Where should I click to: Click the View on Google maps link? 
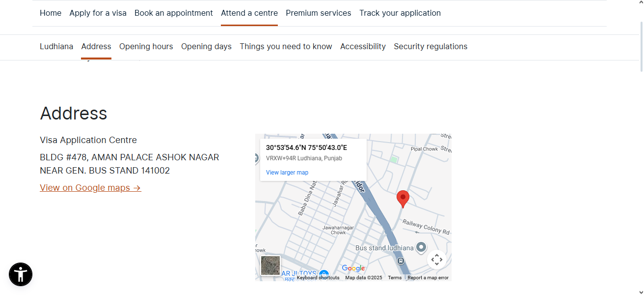pos(90,187)
